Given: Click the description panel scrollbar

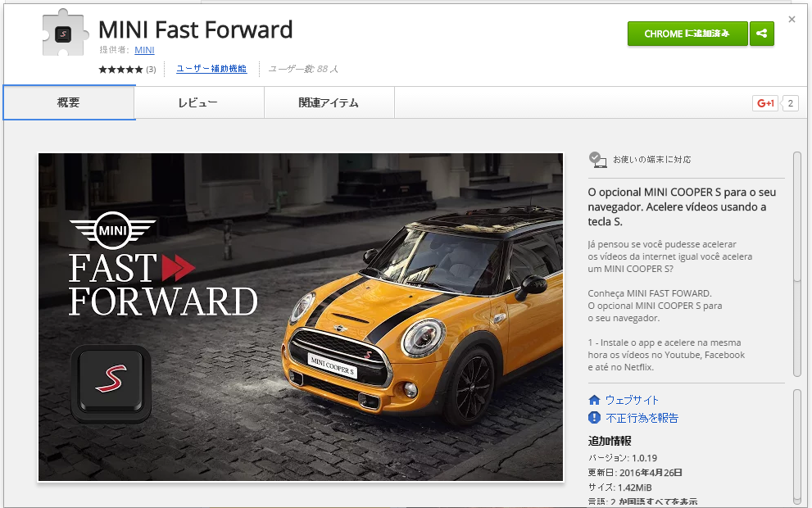Looking at the screenshot, I should (x=797, y=264).
